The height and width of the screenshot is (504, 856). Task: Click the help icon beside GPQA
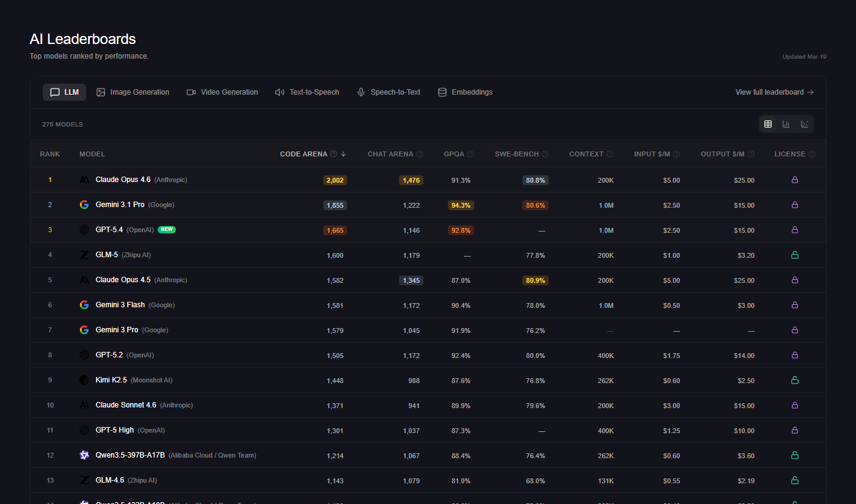click(470, 155)
